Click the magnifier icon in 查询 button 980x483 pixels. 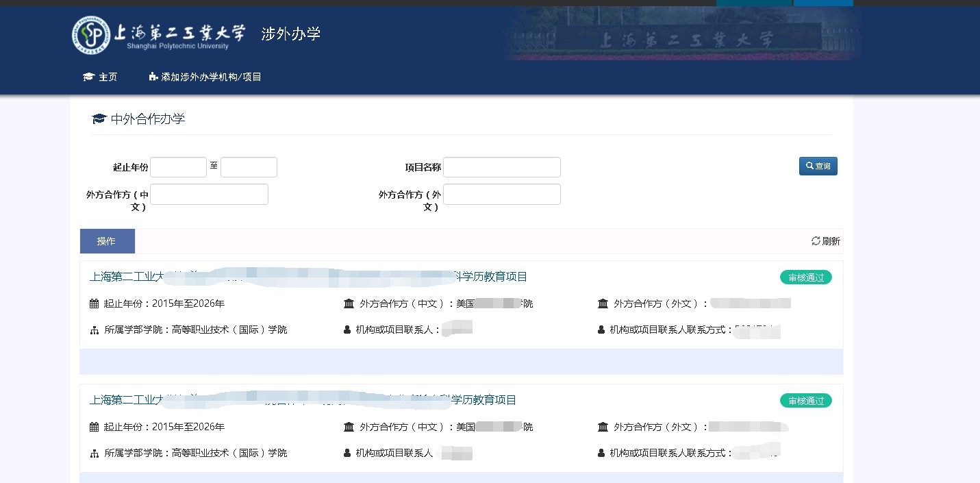point(809,166)
